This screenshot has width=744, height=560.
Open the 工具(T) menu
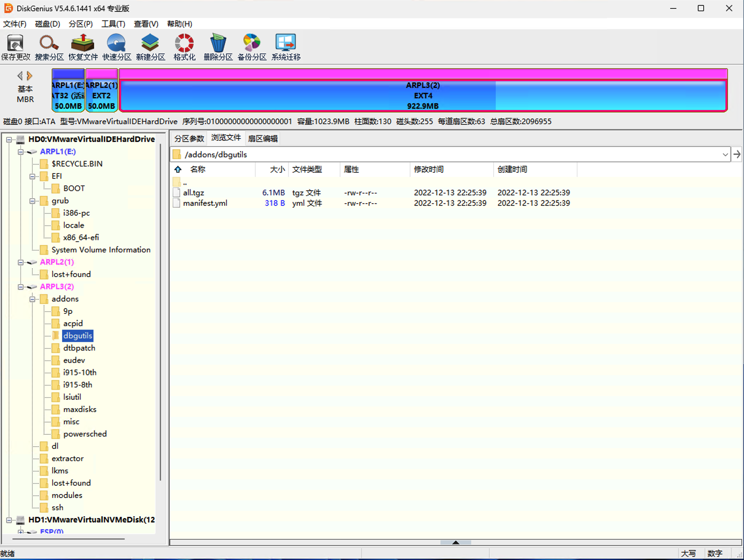[113, 24]
